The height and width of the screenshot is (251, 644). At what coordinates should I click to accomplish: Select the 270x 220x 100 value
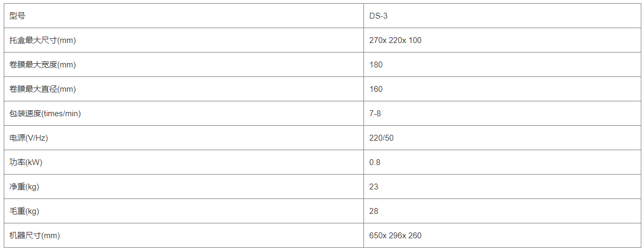click(x=395, y=40)
